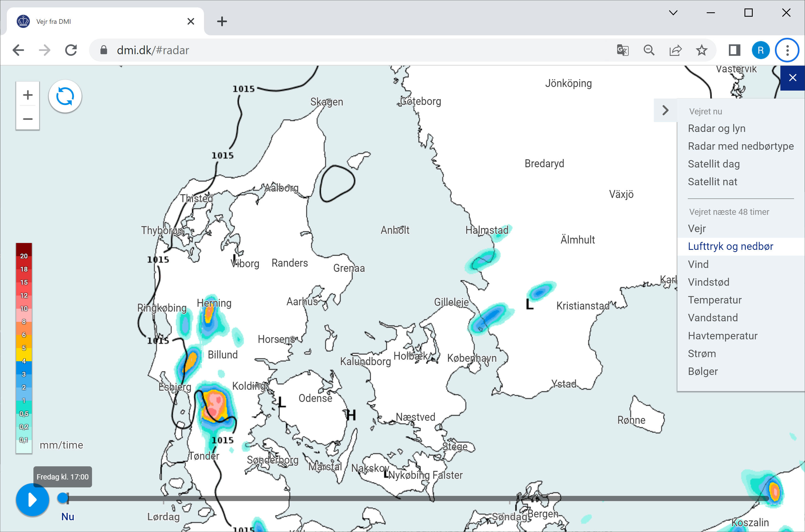Open Google Translate icon in address bar
The height and width of the screenshot is (532, 805).
(x=622, y=50)
